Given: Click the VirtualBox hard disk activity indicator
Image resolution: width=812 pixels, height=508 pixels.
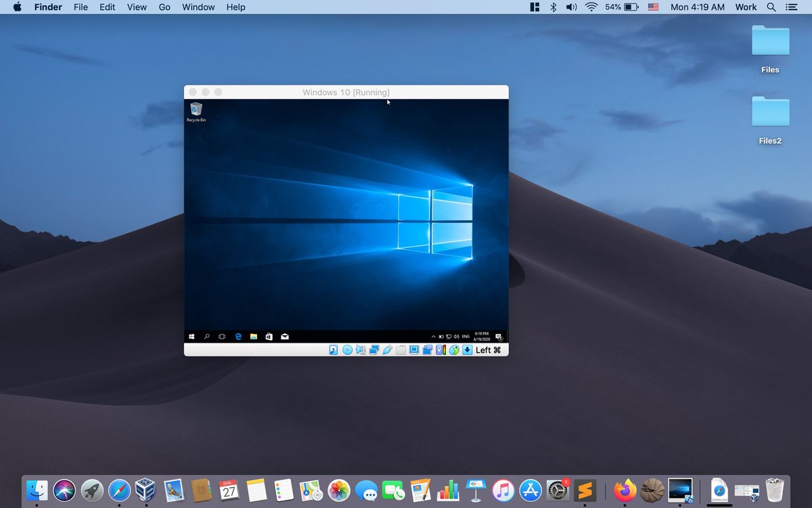Looking at the screenshot, I should tap(333, 350).
